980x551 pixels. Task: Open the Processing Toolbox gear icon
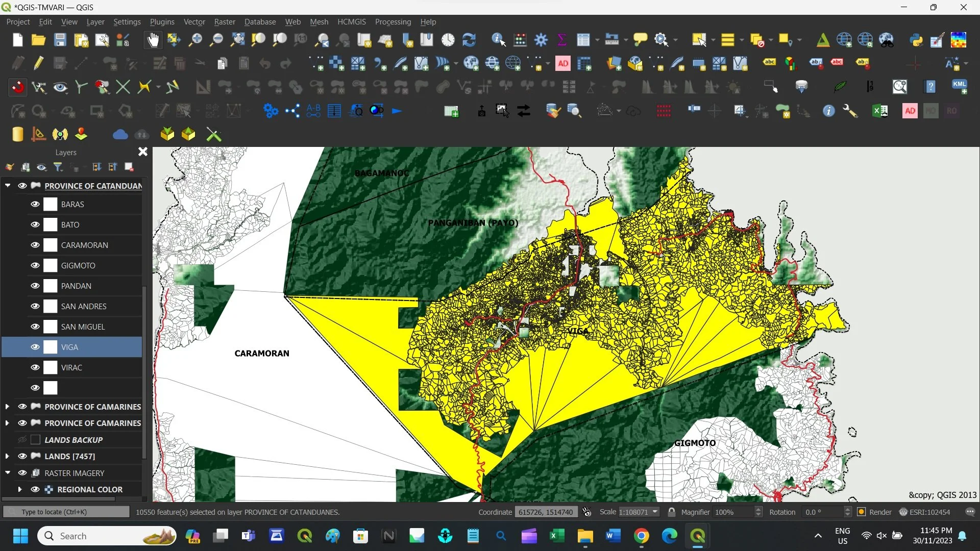[x=541, y=40]
